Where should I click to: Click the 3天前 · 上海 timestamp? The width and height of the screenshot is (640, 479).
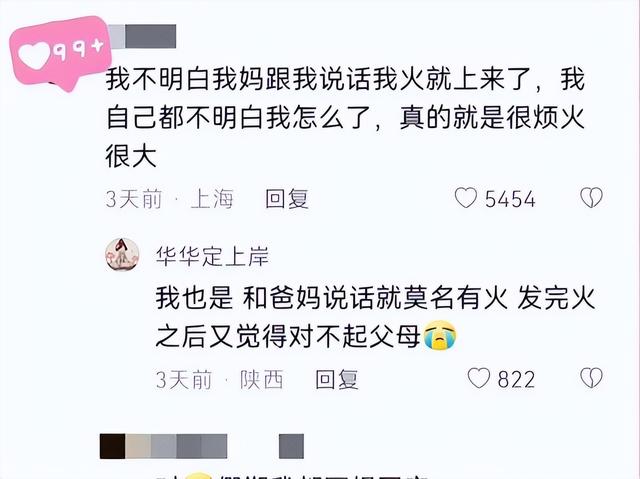[x=169, y=199]
